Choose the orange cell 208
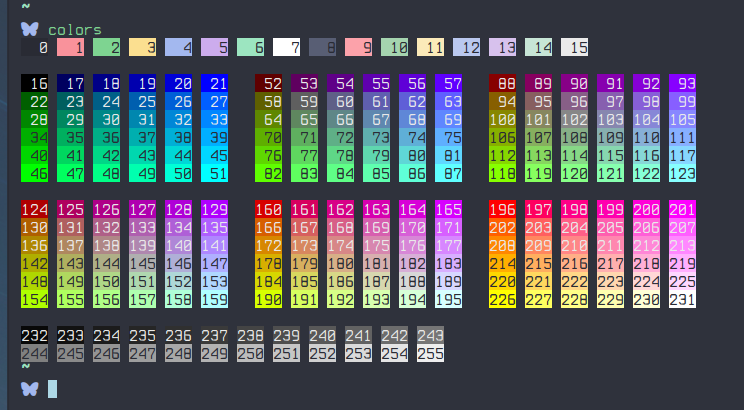 click(x=502, y=245)
